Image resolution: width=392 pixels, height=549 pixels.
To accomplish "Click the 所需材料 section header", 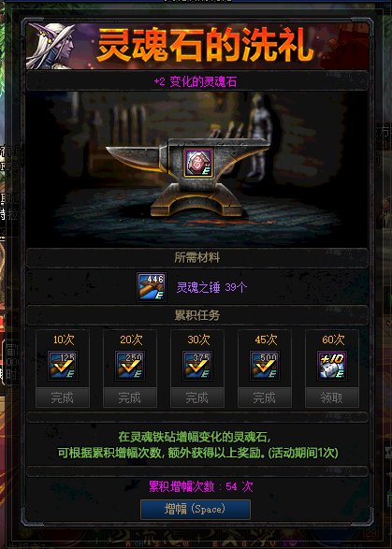I will point(197,258).
